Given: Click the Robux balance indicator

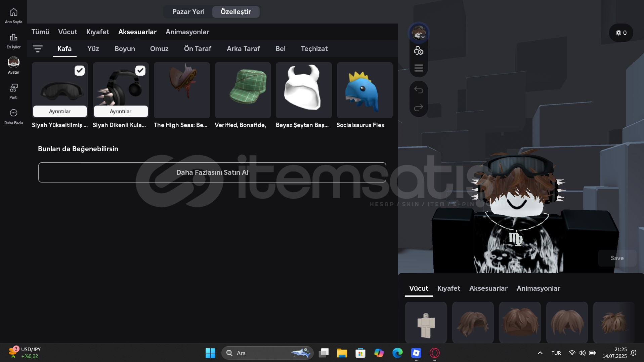Looking at the screenshot, I should [x=621, y=33].
